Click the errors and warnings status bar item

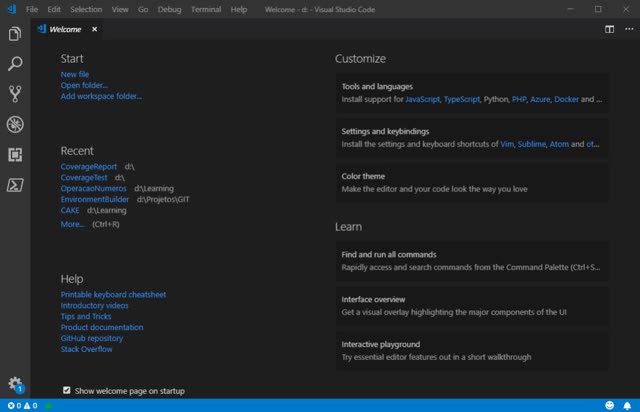[22, 405]
